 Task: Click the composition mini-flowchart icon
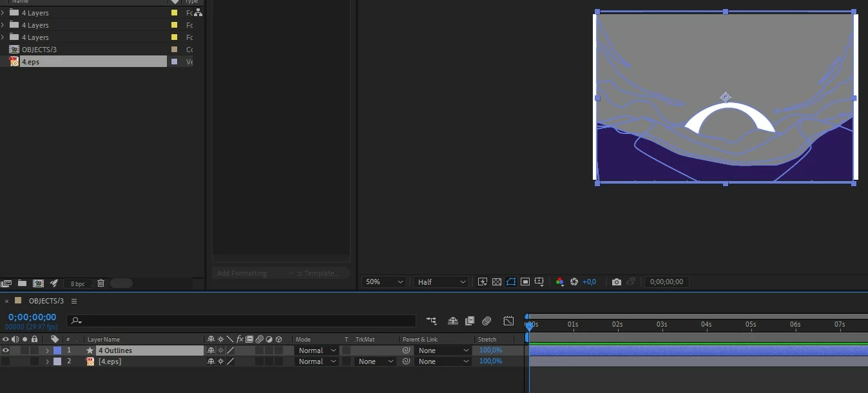tap(431, 320)
